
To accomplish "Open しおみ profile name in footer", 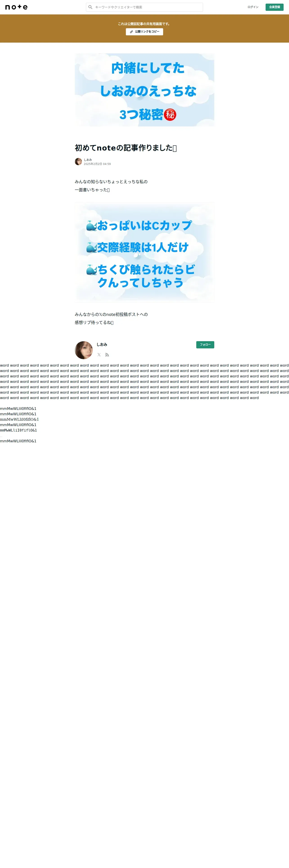I will (x=102, y=344).
